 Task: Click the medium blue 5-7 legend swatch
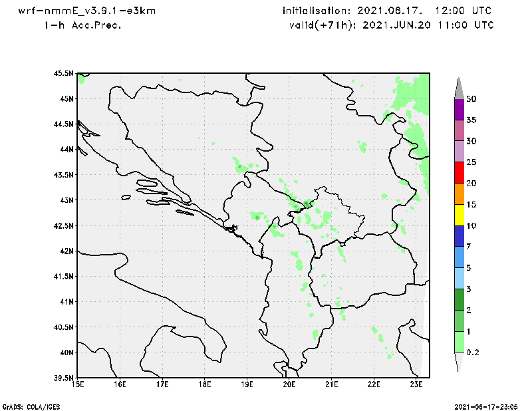click(x=459, y=257)
